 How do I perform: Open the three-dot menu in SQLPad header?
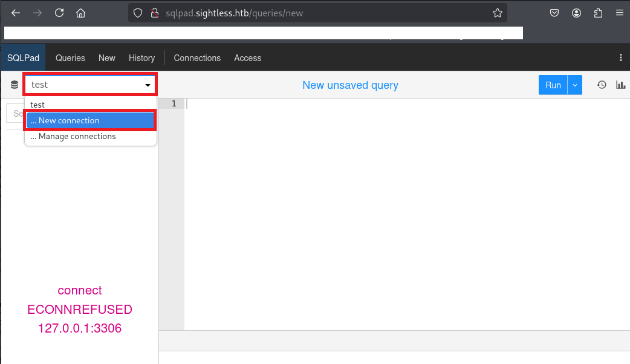[620, 58]
